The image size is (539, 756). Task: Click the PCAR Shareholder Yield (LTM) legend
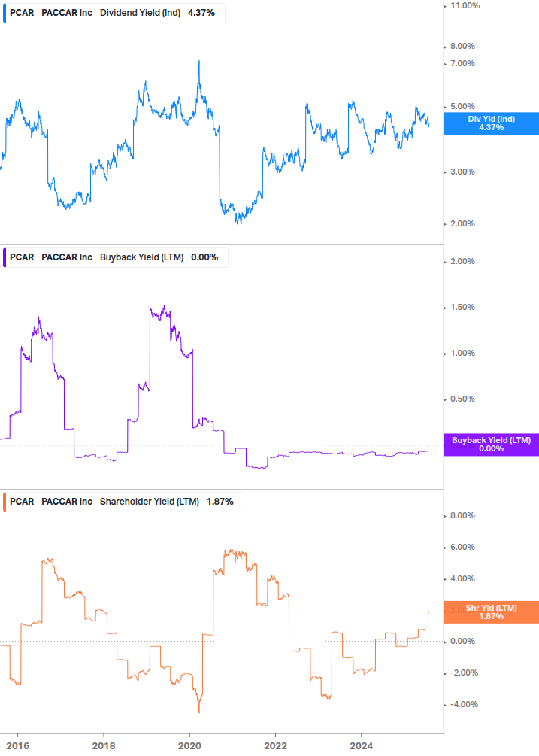pos(123,502)
